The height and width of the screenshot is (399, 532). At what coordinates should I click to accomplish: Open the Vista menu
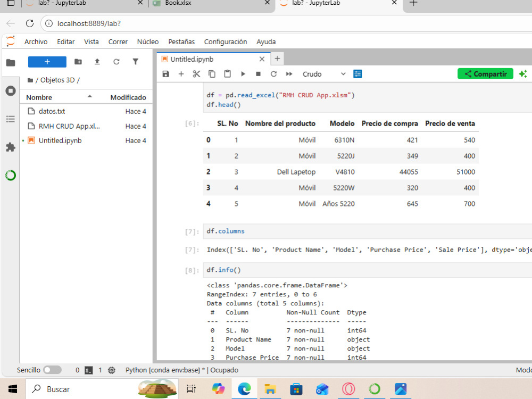[x=92, y=41]
